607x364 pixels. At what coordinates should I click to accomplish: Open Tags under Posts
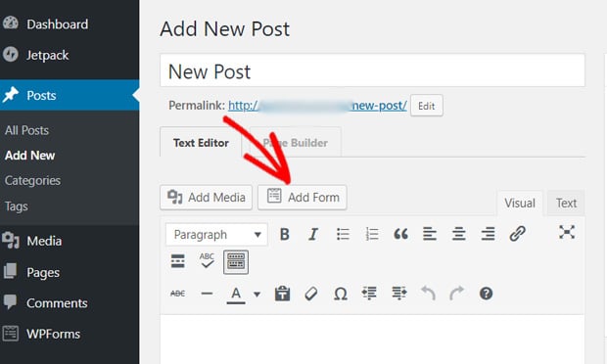pyautogui.click(x=17, y=206)
